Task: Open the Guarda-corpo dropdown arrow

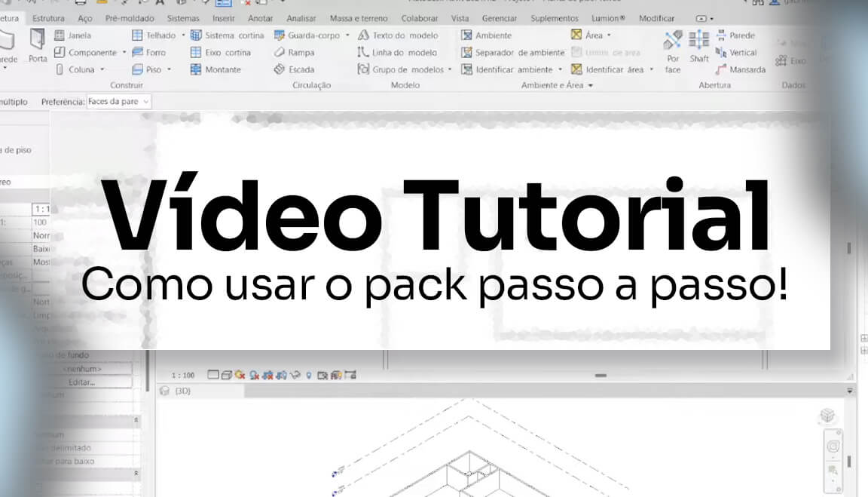Action: point(347,35)
